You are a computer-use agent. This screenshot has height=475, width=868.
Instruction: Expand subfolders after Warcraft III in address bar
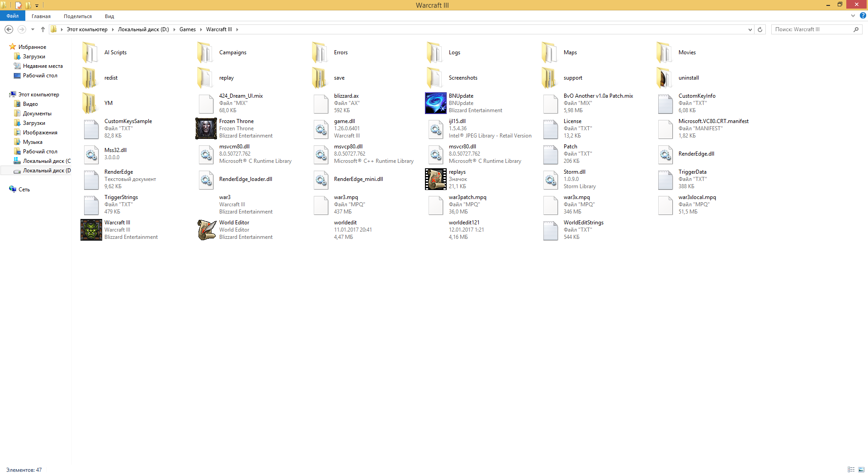pyautogui.click(x=237, y=29)
